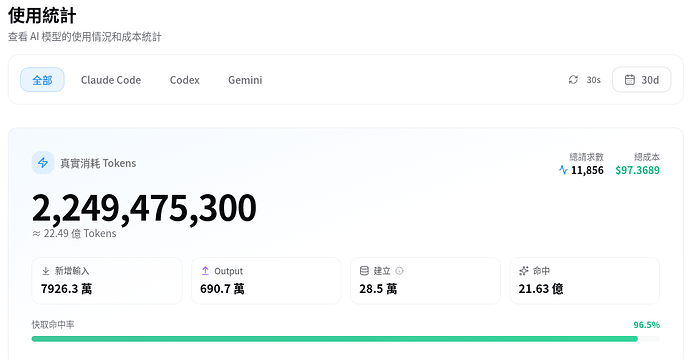Image resolution: width=690 pixels, height=360 pixels.
Task: Click the refresh icon next to 30s
Action: (573, 80)
